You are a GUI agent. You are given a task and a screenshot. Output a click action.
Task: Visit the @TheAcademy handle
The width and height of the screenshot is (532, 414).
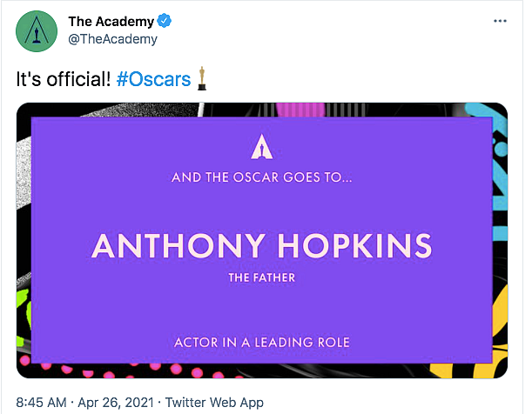coord(112,39)
